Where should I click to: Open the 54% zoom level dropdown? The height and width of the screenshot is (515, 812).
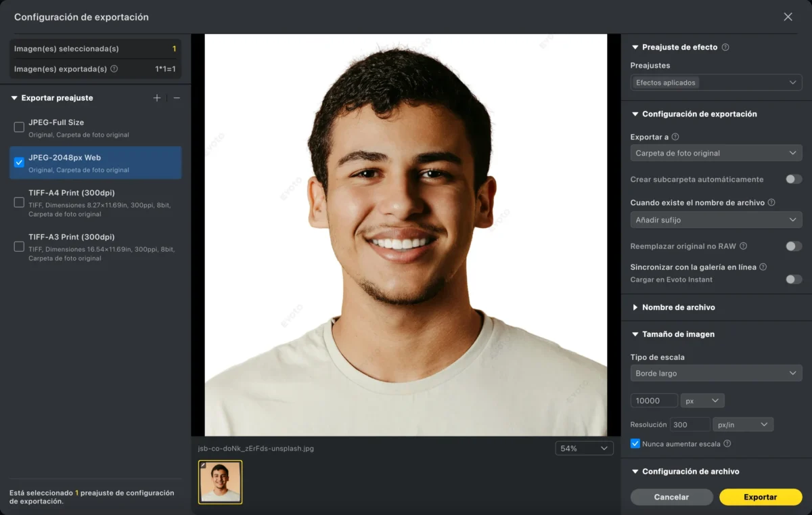pos(584,448)
